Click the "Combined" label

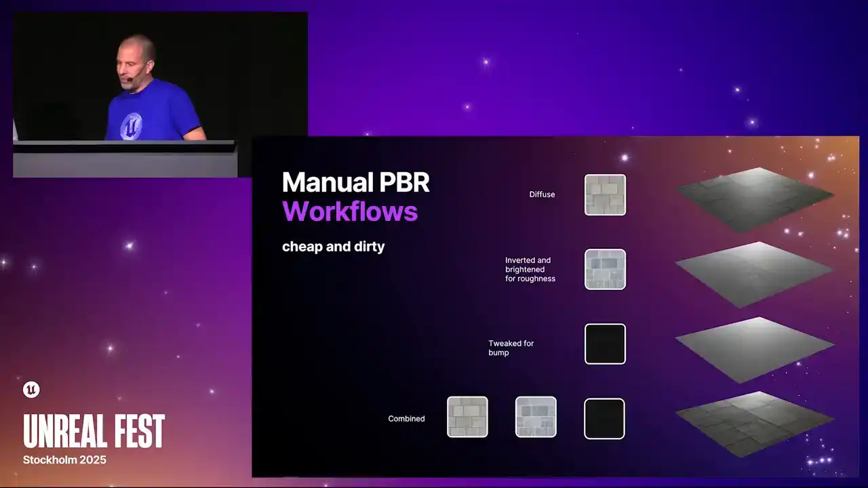point(406,419)
